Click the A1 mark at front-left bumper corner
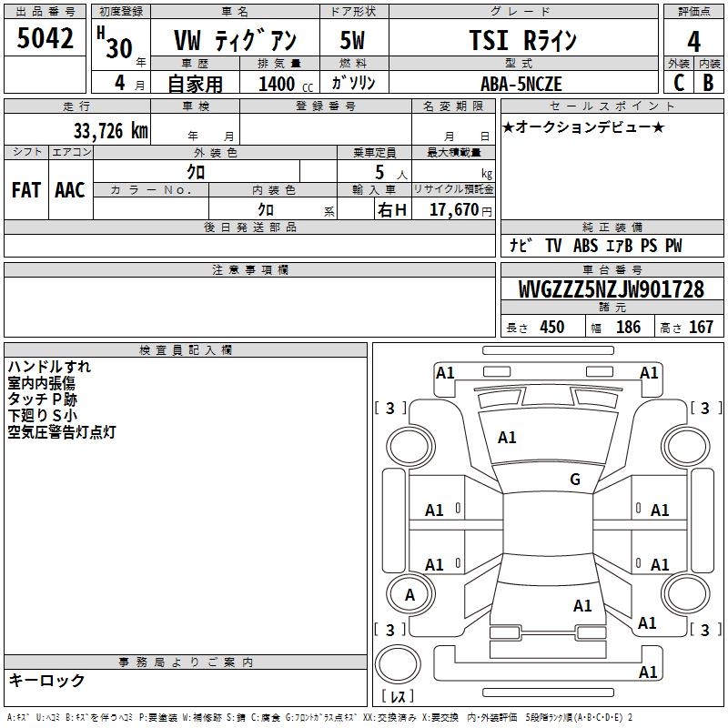Image resolution: width=728 pixels, height=728 pixels. click(445, 372)
